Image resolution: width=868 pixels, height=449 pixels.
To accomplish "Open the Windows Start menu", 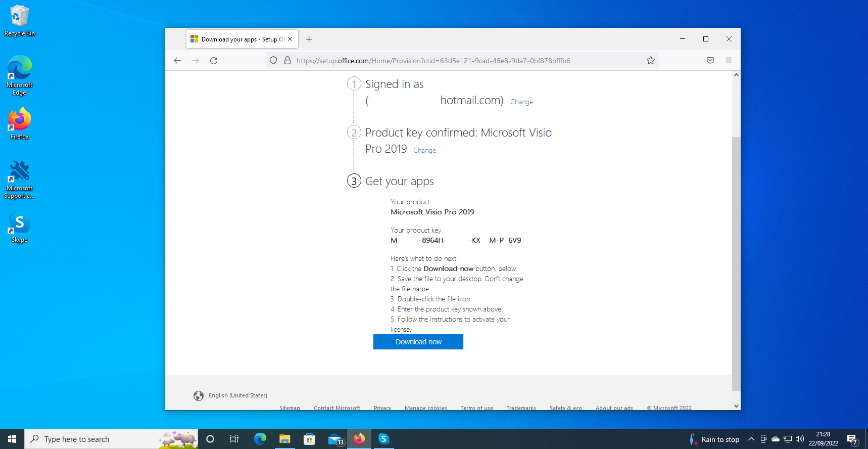I will click(12, 439).
